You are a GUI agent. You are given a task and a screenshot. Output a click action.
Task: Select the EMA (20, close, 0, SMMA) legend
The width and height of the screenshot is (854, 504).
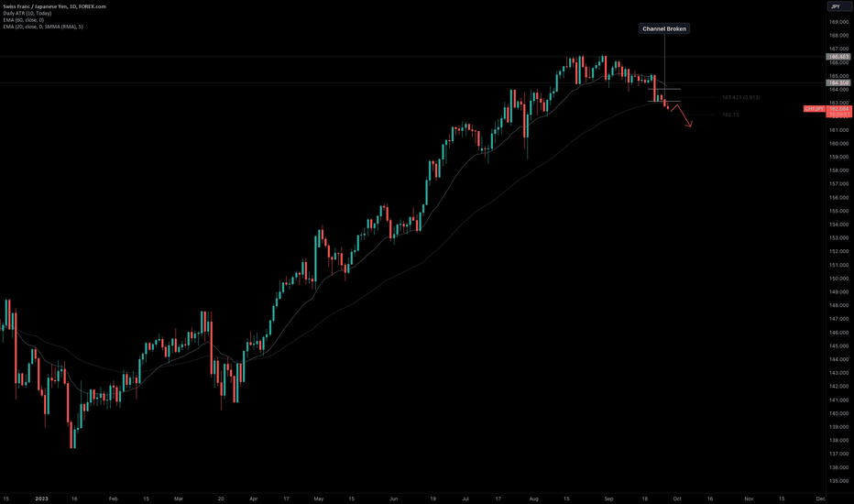click(43, 27)
